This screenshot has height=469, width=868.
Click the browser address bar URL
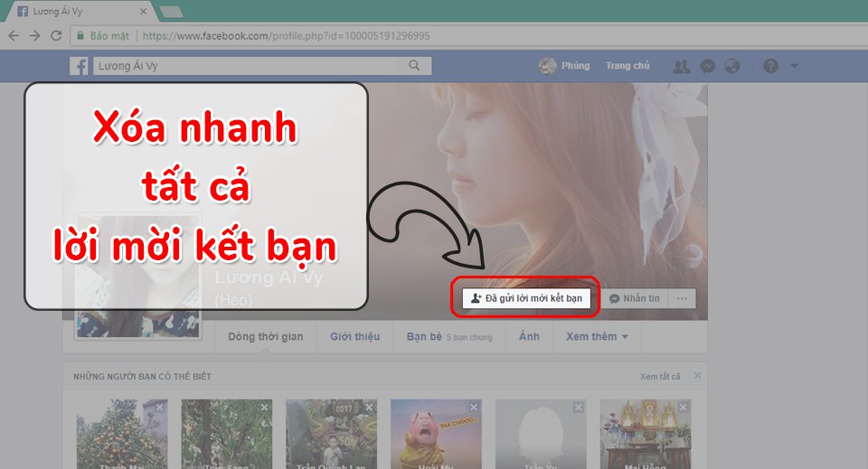287,36
